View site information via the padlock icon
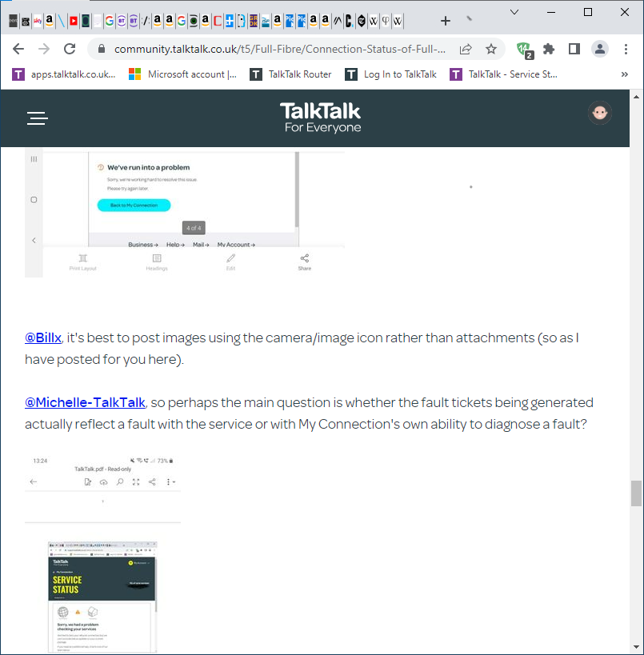 coord(101,49)
